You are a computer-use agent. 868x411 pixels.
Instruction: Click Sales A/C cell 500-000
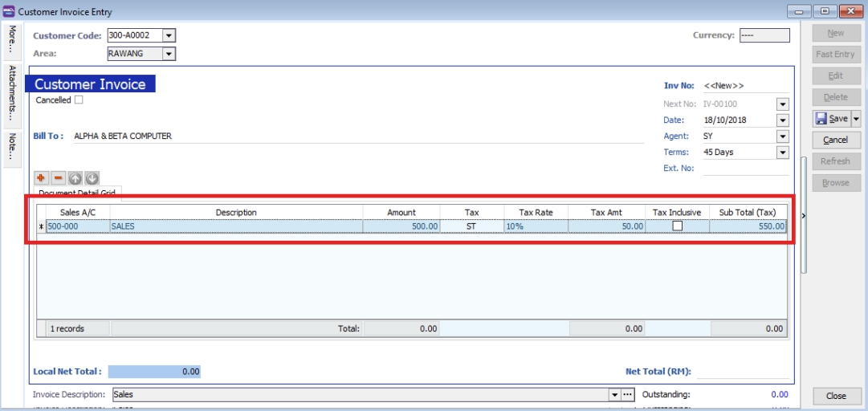[78, 226]
